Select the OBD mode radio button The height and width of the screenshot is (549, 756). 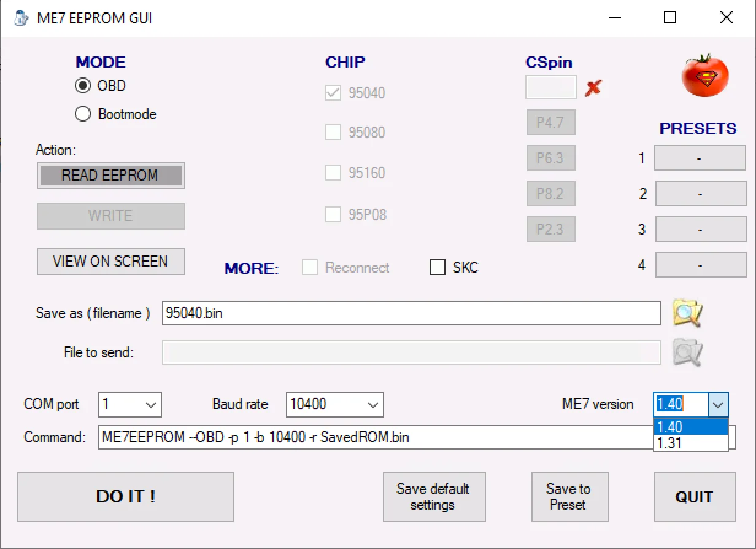pos(83,86)
